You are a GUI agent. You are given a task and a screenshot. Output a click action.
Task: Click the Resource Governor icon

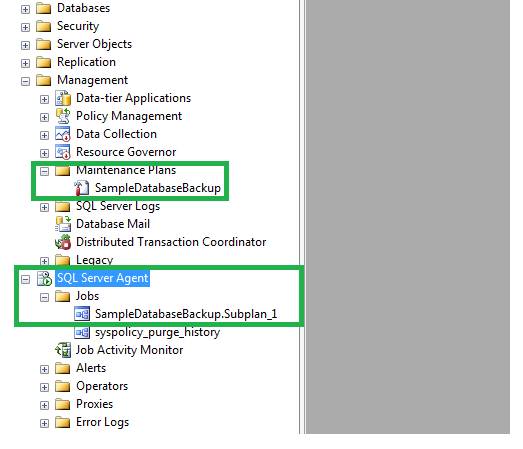coord(63,152)
